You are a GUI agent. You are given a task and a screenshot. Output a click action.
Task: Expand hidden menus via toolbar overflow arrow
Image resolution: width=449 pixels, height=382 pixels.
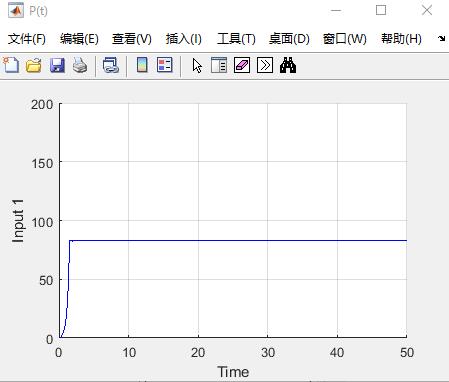[x=442, y=39]
